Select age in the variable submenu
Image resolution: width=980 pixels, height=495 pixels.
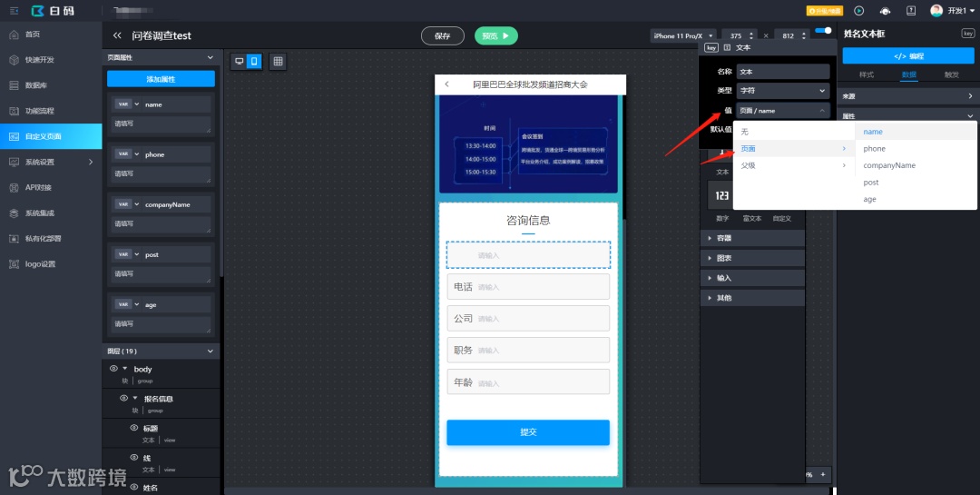point(915,199)
